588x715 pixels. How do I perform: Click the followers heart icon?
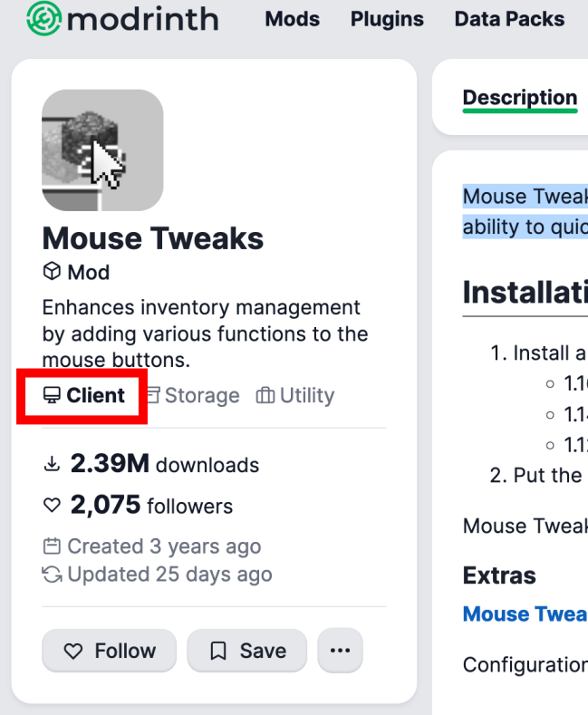[52, 506]
